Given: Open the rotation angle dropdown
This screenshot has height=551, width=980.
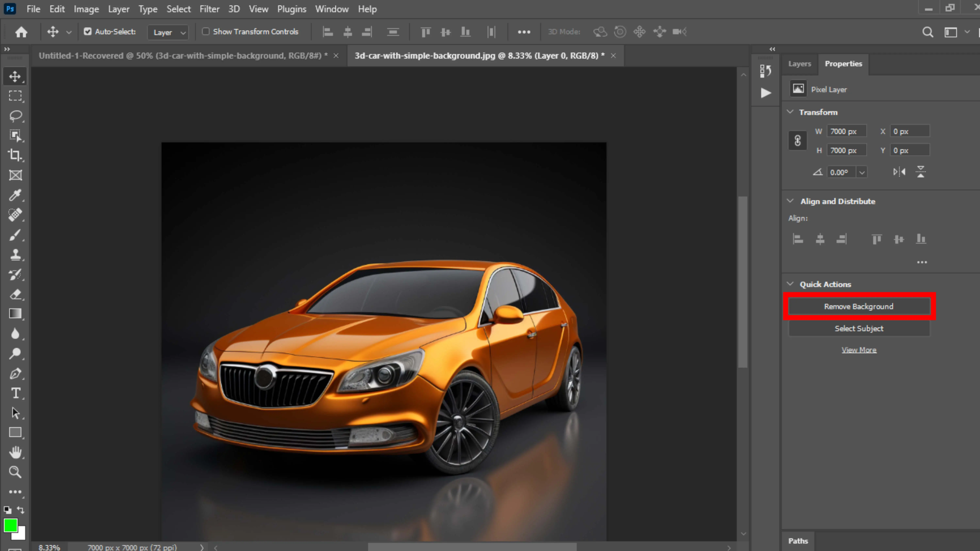Looking at the screenshot, I should 862,172.
